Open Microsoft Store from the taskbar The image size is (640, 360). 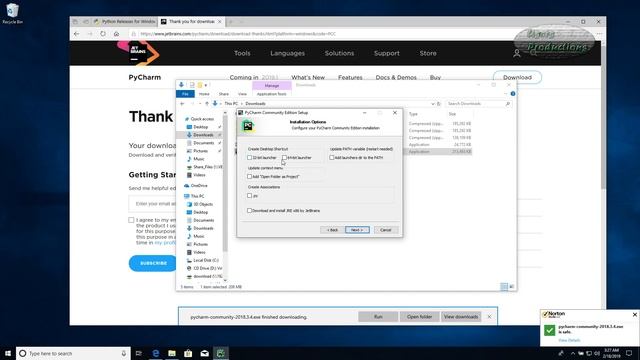(188, 353)
